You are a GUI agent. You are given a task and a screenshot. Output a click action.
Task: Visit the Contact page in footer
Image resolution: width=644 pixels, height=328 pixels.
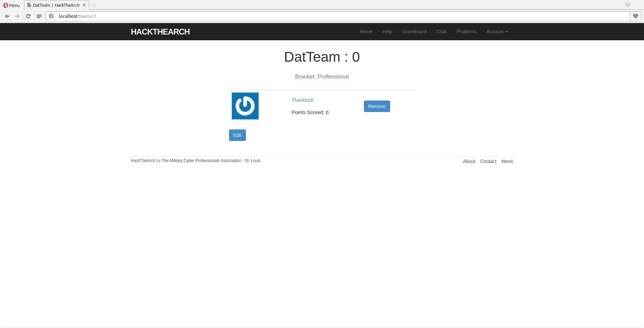tap(488, 161)
